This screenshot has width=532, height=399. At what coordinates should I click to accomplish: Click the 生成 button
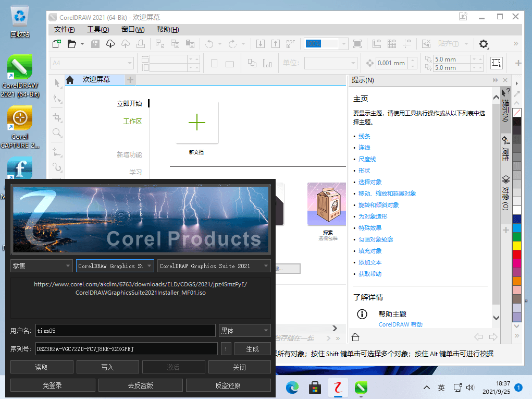[252, 349]
